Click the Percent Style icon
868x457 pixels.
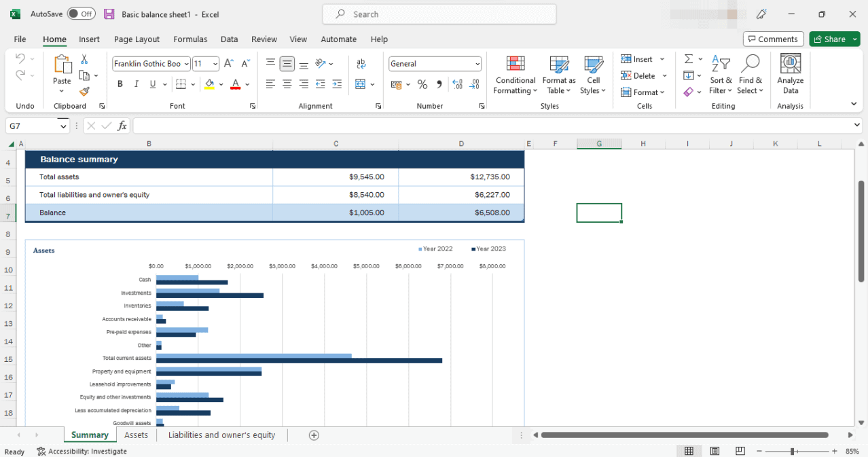coord(422,84)
